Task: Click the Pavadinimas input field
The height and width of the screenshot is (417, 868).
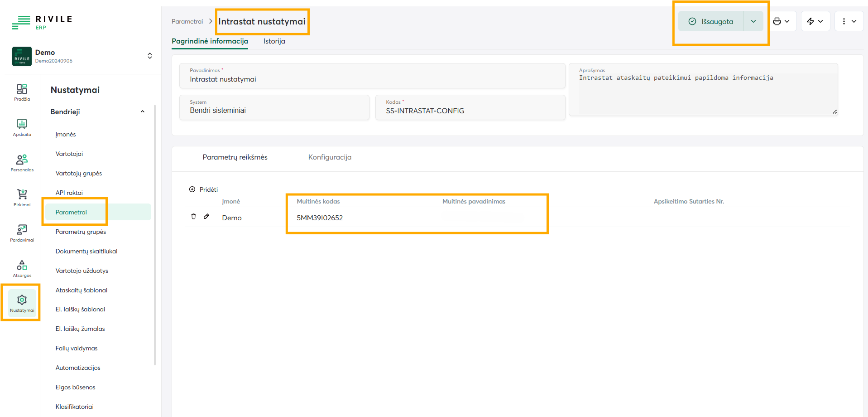Action: (x=371, y=79)
